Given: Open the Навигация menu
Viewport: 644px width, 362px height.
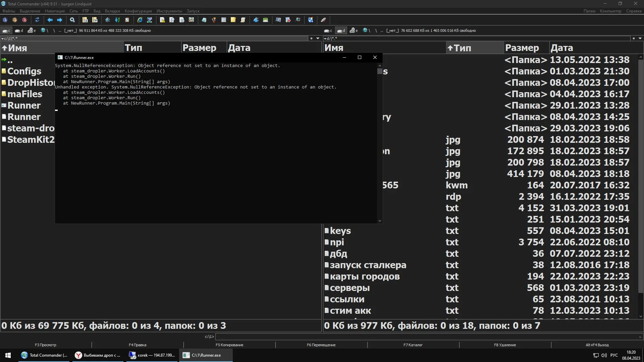Looking at the screenshot, I should [x=55, y=11].
